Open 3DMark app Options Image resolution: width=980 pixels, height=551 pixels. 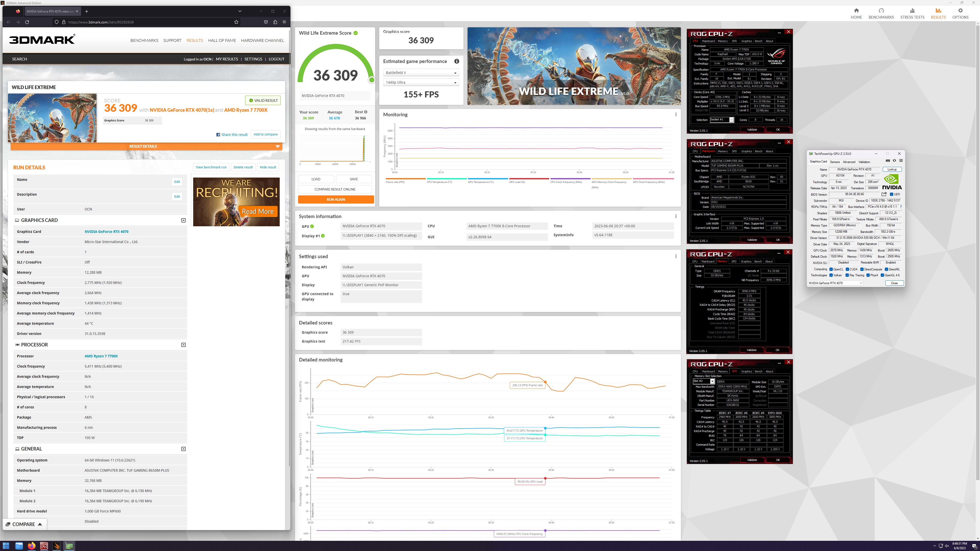[x=960, y=14]
